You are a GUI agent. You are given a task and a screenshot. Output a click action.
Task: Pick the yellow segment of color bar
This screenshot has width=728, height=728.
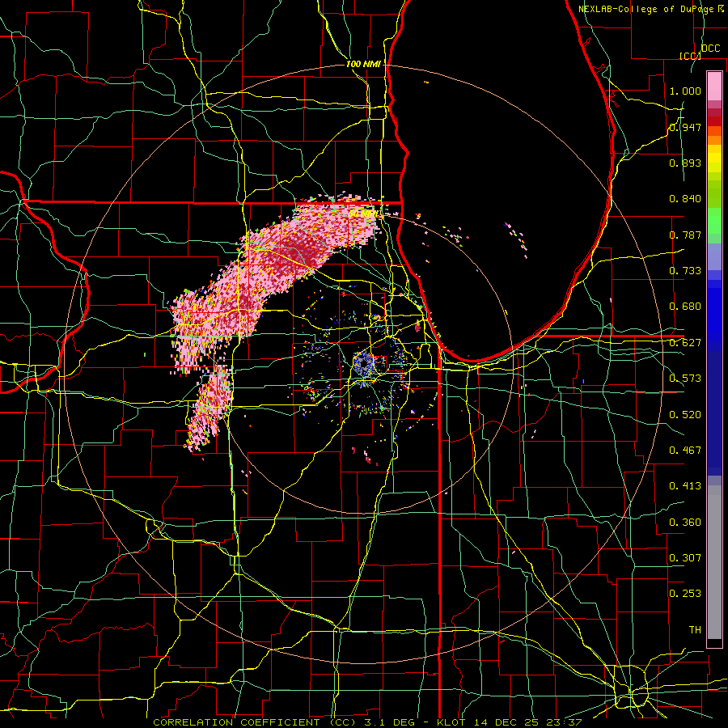click(x=714, y=159)
